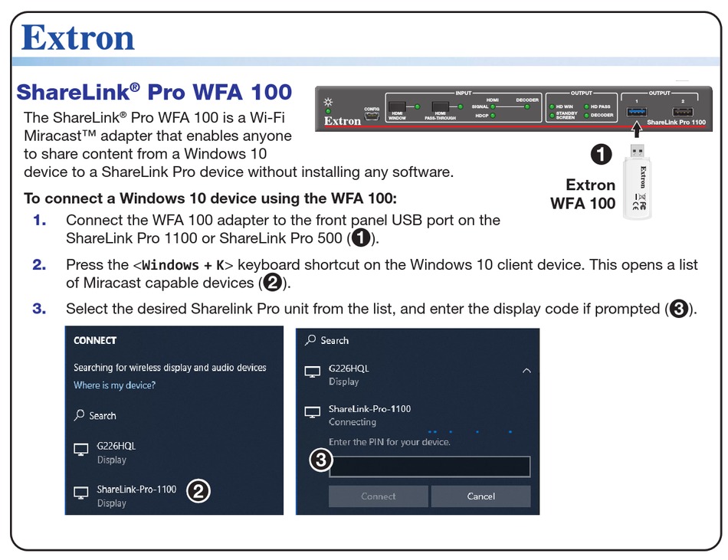The height and width of the screenshot is (560, 728).
Task: Click the connecting progress dots indicator
Action: tap(470, 432)
